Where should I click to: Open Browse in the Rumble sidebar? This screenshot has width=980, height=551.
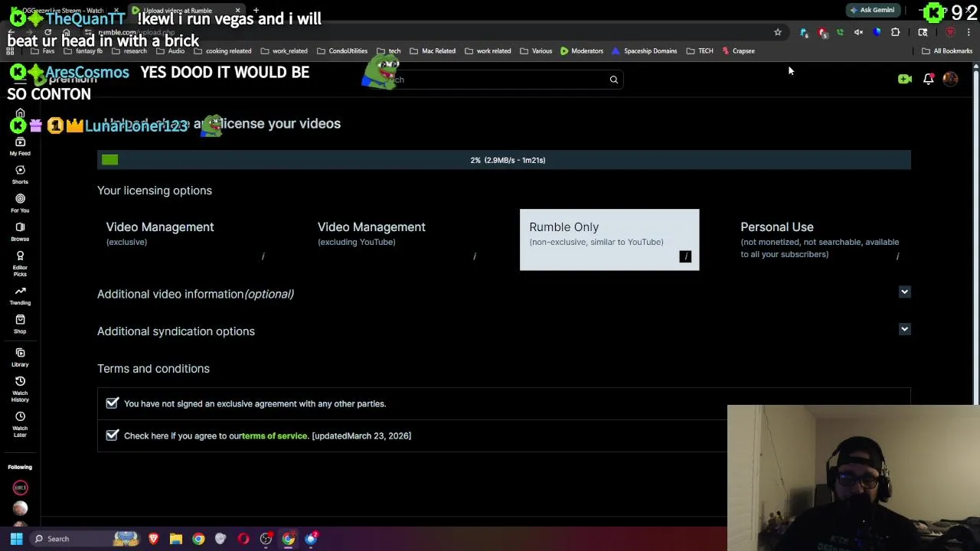(20, 231)
